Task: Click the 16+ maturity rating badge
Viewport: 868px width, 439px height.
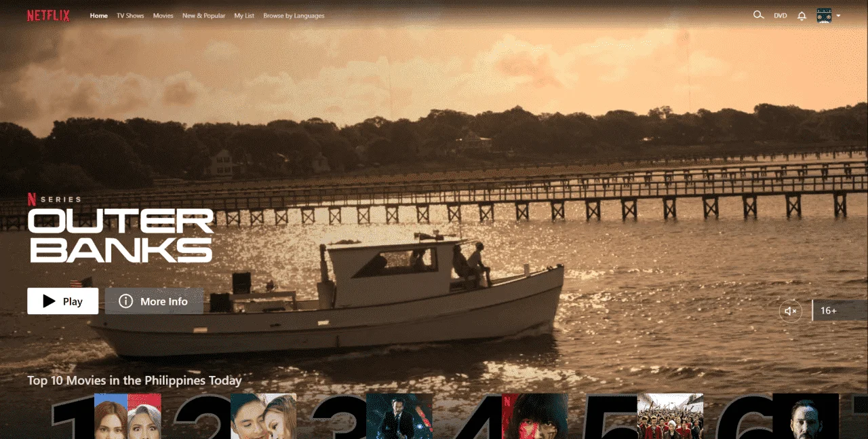Action: point(840,311)
